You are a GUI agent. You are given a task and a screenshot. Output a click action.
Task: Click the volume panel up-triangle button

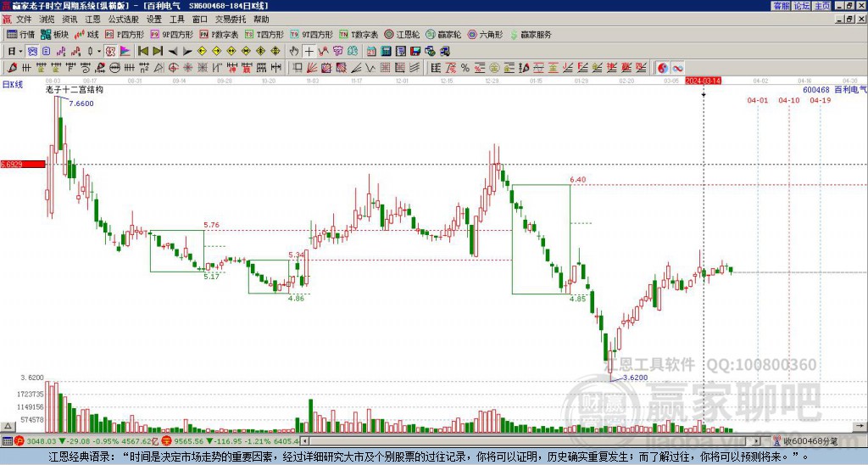click(x=8, y=427)
